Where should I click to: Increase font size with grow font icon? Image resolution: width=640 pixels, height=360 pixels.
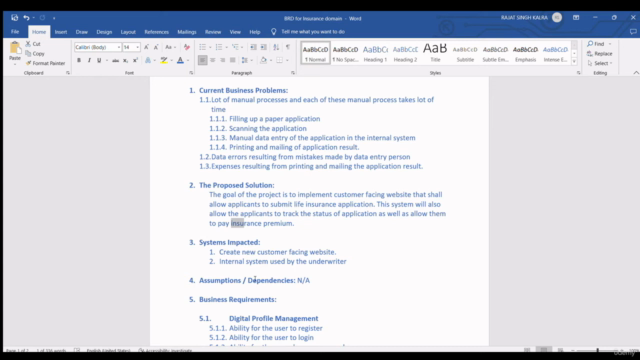(146, 47)
